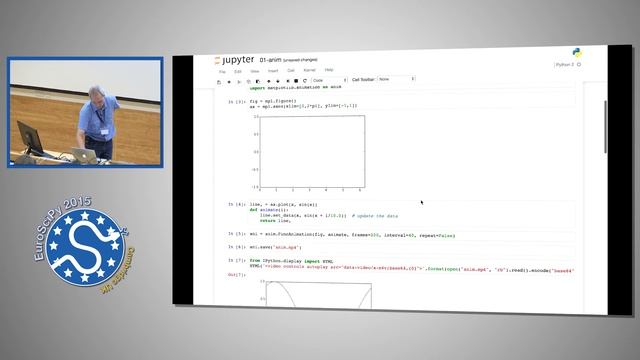
Task: Open the cell type dropdown showing Code
Action: (x=329, y=80)
